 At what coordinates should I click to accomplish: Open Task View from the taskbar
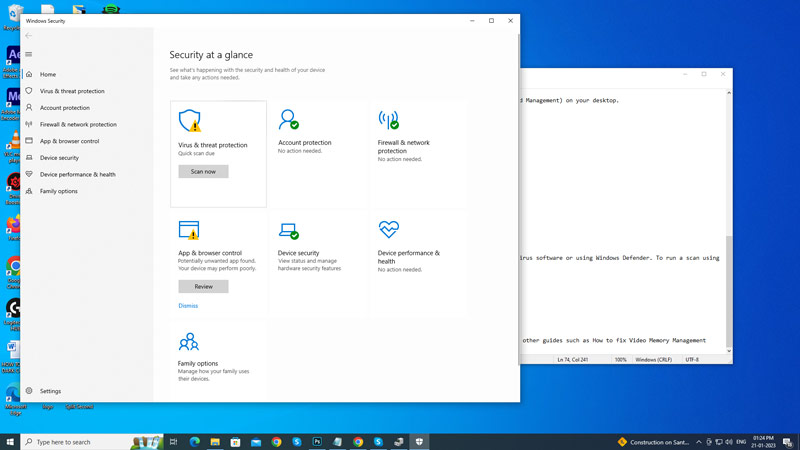click(x=173, y=442)
